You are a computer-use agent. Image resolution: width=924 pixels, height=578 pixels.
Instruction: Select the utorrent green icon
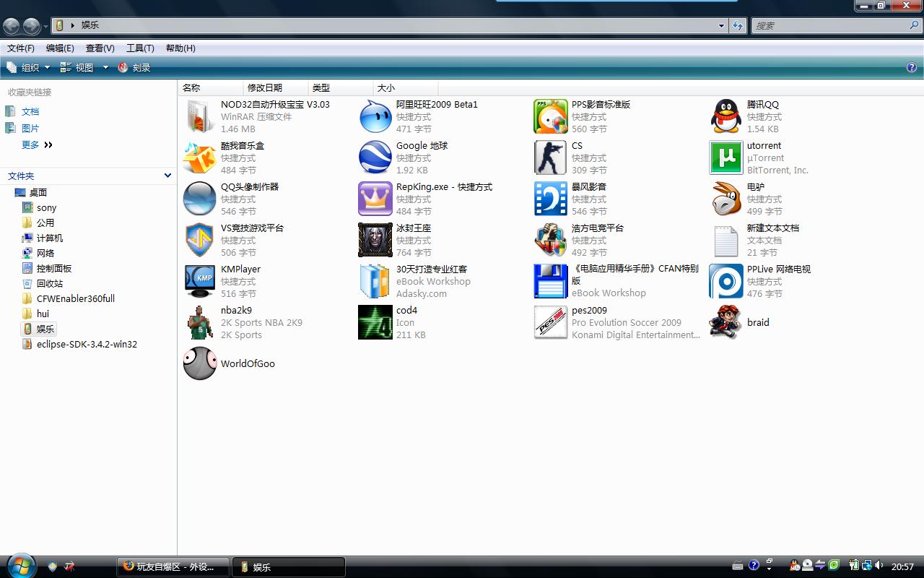coord(726,158)
